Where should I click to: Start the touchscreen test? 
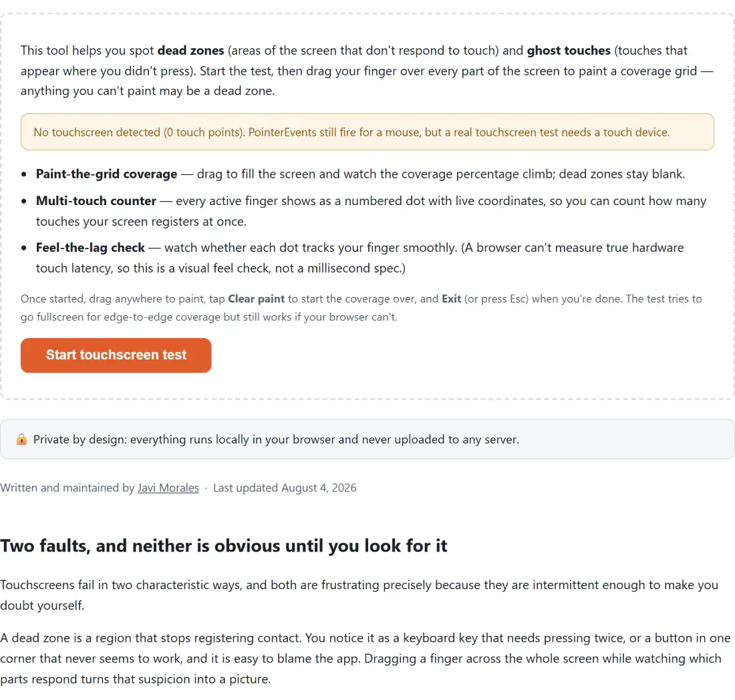116,355
